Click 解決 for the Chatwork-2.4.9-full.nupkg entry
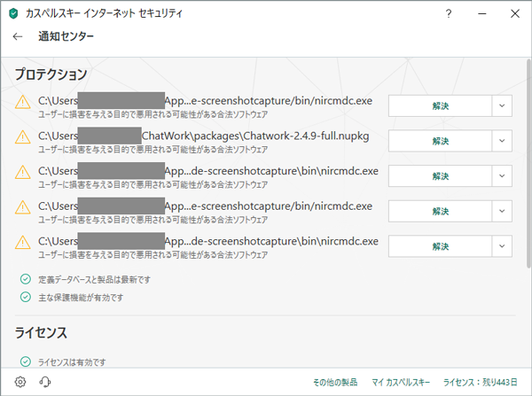532x396 pixels. (x=440, y=141)
